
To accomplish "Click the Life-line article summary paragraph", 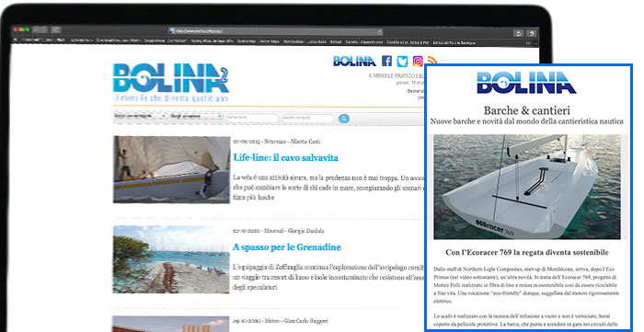I will 328,188.
